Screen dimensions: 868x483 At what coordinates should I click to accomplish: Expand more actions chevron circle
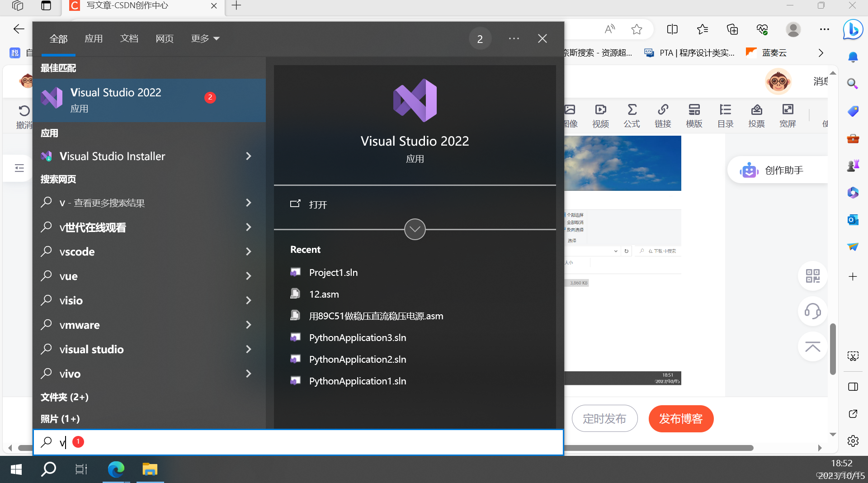[x=415, y=229]
